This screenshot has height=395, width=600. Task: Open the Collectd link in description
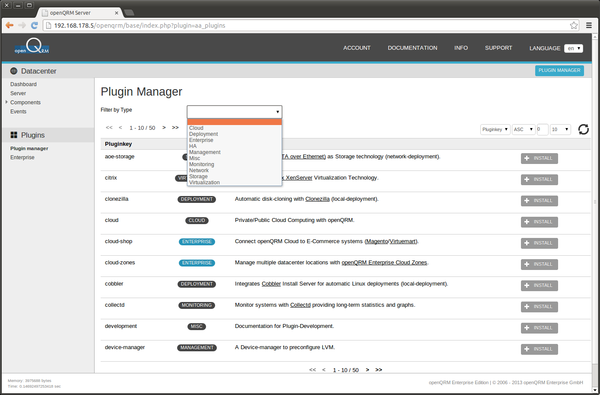pyautogui.click(x=300, y=305)
